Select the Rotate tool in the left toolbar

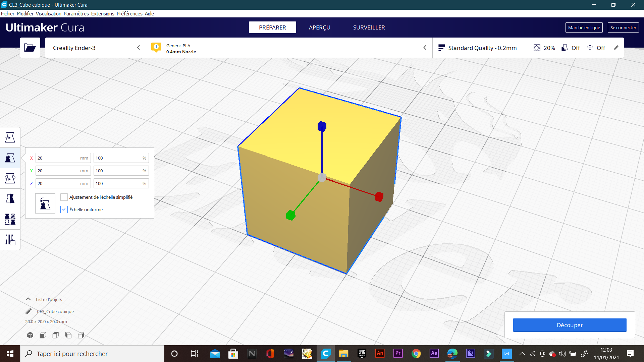click(x=10, y=178)
